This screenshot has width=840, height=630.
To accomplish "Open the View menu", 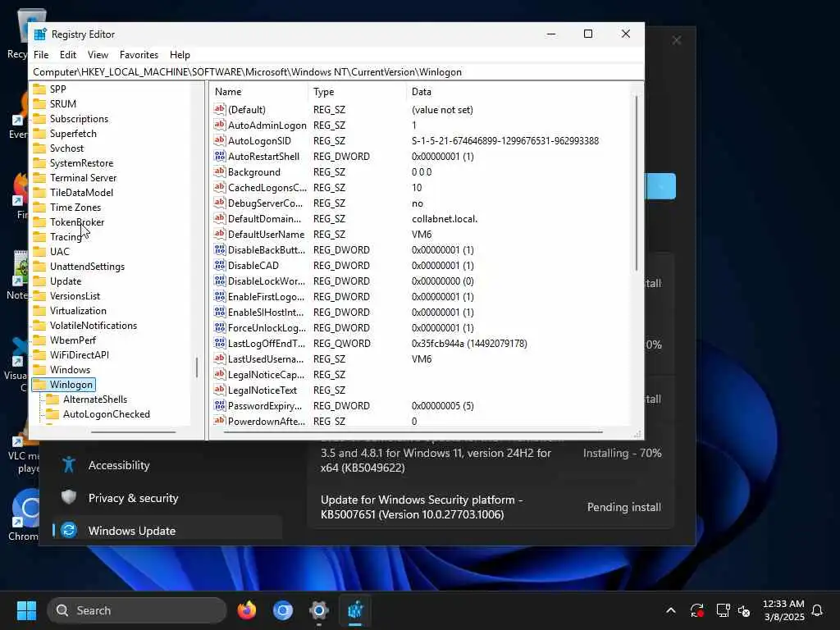I will click(x=98, y=55).
